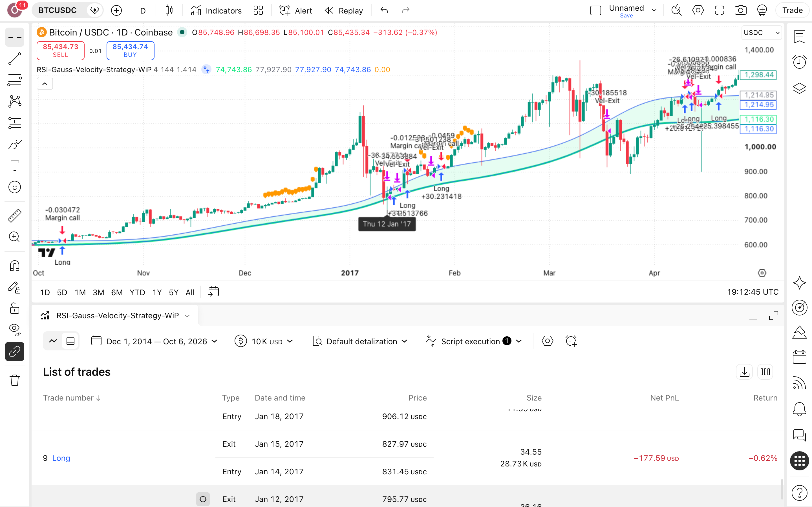Select the Text tool in left toolbar
This screenshot has width=812, height=507.
click(14, 166)
